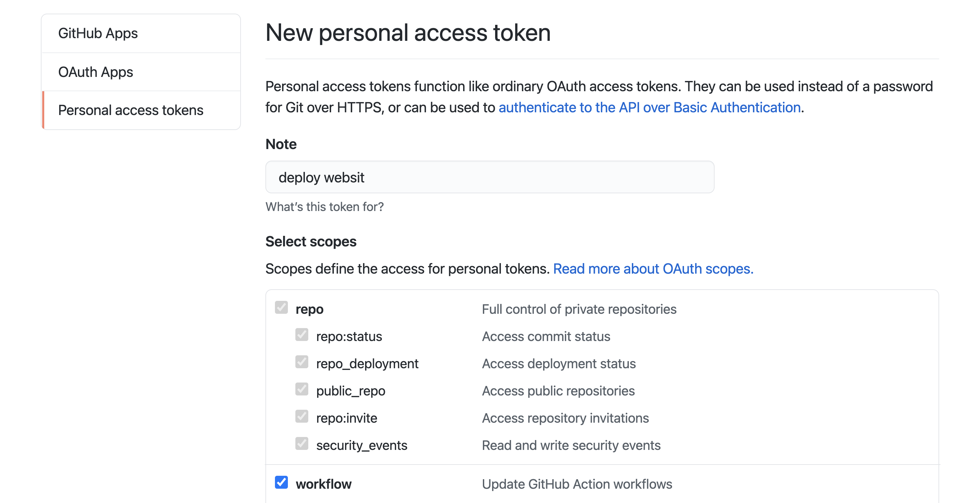The width and height of the screenshot is (980, 503).
Task: Enable the public_repo checkbox
Action: [x=302, y=390]
